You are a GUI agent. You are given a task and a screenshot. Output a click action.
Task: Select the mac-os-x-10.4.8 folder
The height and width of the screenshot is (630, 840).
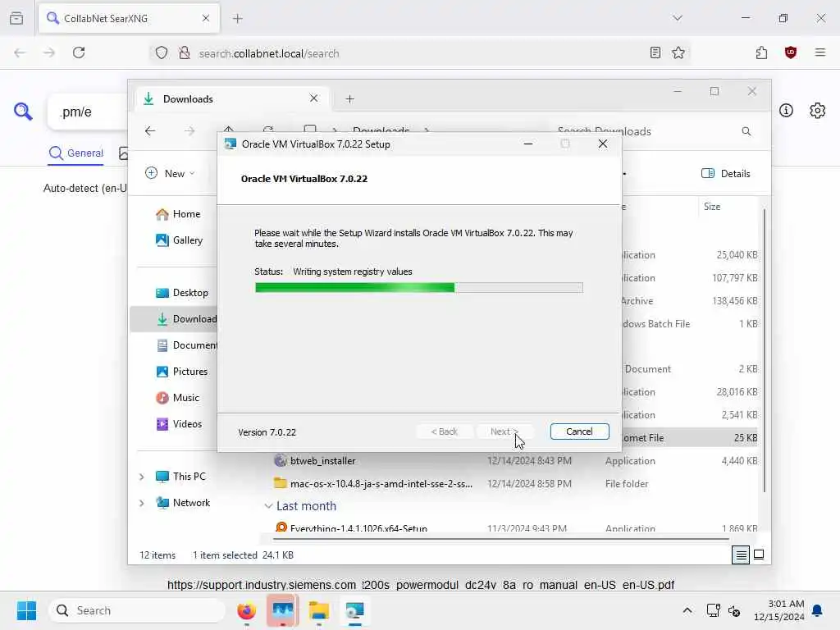tap(381, 484)
